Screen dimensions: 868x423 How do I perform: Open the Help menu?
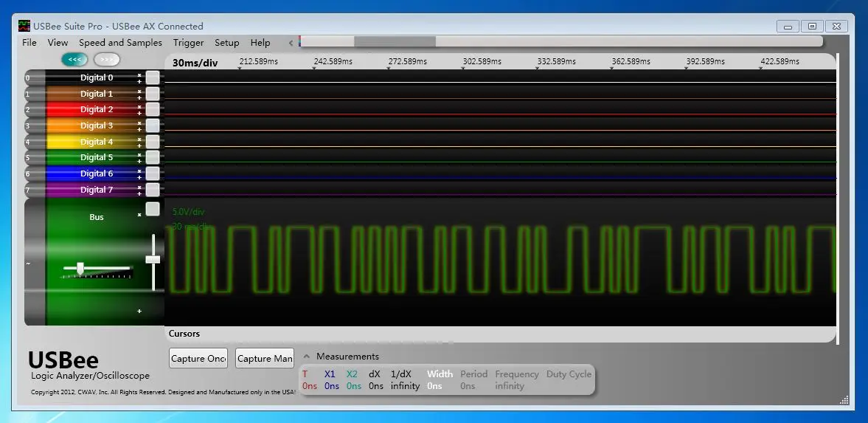pyautogui.click(x=260, y=43)
